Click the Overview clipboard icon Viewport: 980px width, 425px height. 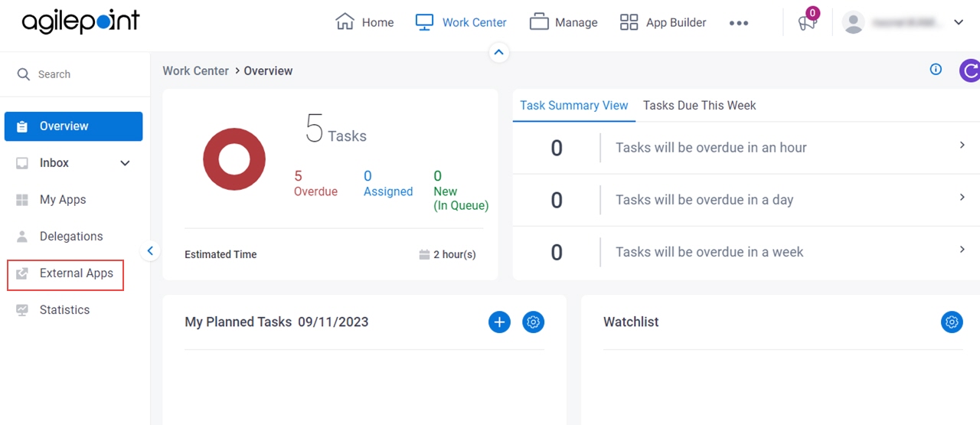click(22, 126)
